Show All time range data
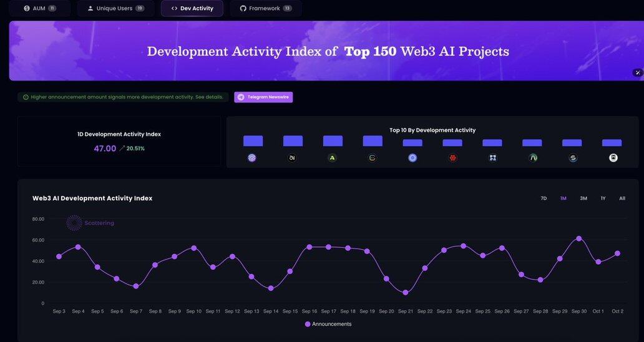 coord(622,198)
